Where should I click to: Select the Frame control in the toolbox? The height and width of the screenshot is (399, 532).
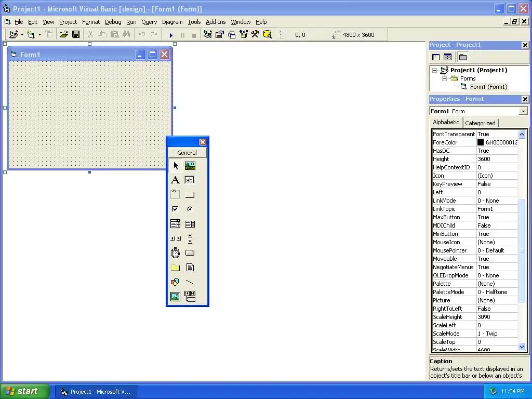[176, 195]
